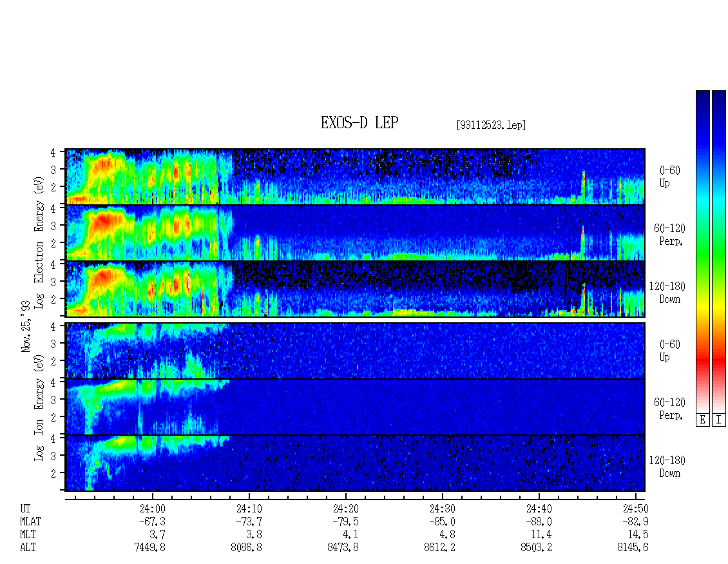This screenshot has width=728, height=564.
Task: Click the ALT row label
Action: (x=28, y=547)
